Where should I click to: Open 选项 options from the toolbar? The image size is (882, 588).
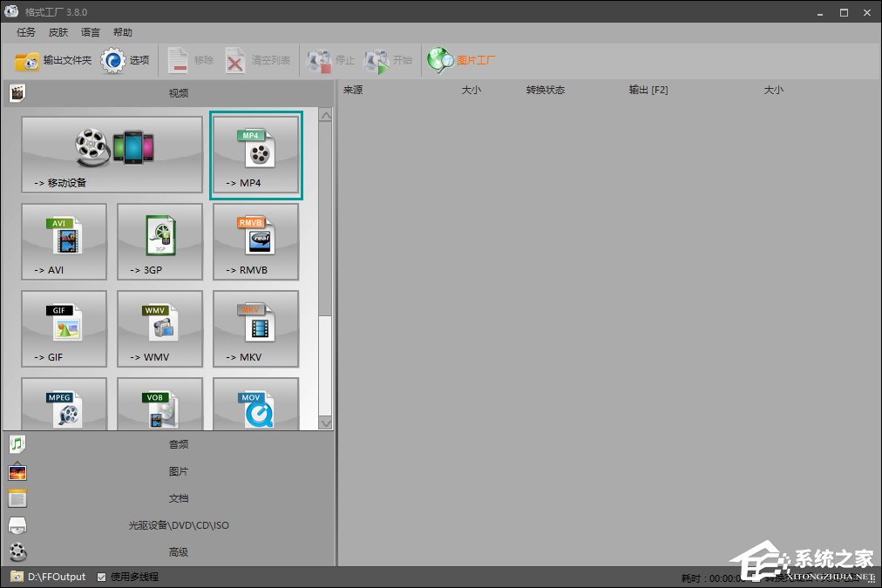(126, 61)
